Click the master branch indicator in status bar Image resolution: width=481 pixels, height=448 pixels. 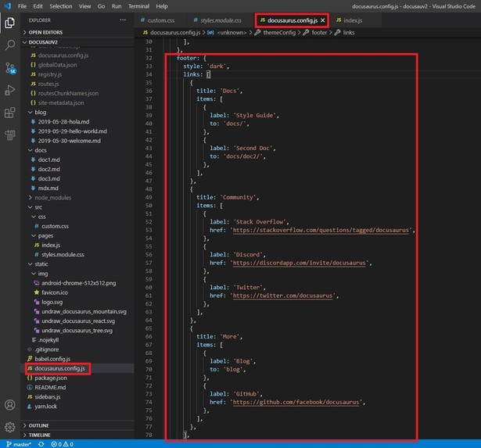tap(19, 444)
